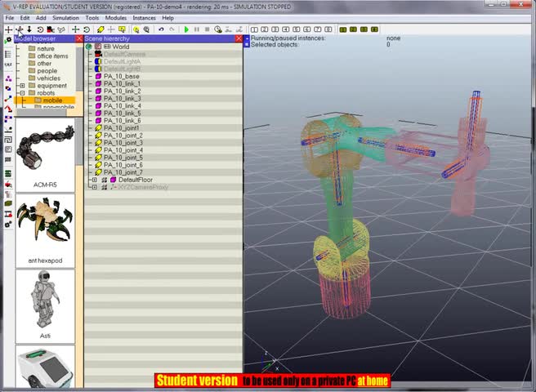Open the bottom gears settings icon in sidebar
This screenshot has width=536, height=392.
point(8,225)
